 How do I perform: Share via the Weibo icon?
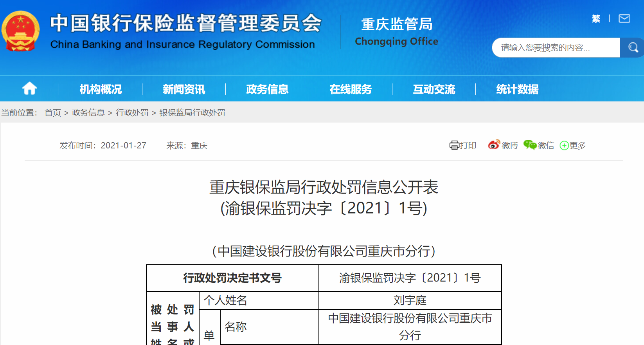(494, 145)
